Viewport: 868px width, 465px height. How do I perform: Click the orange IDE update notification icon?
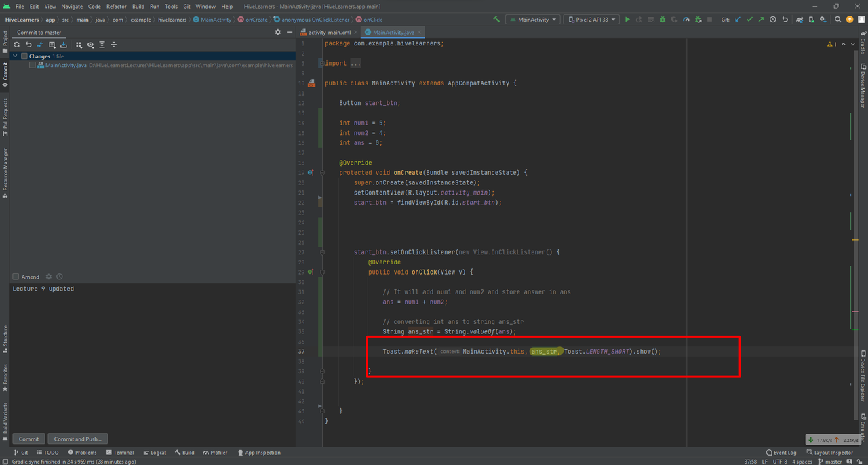(850, 20)
